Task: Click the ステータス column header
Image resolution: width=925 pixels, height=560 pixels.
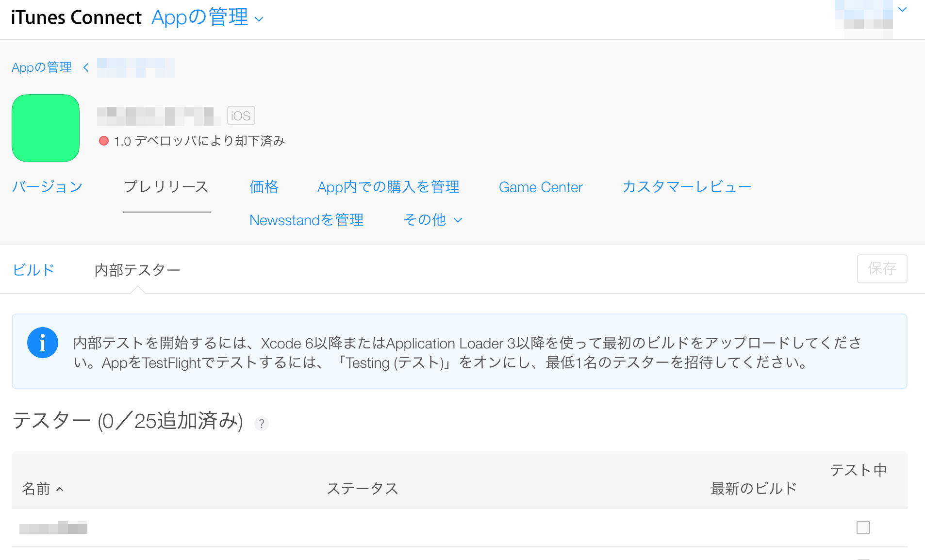Action: 363,488
